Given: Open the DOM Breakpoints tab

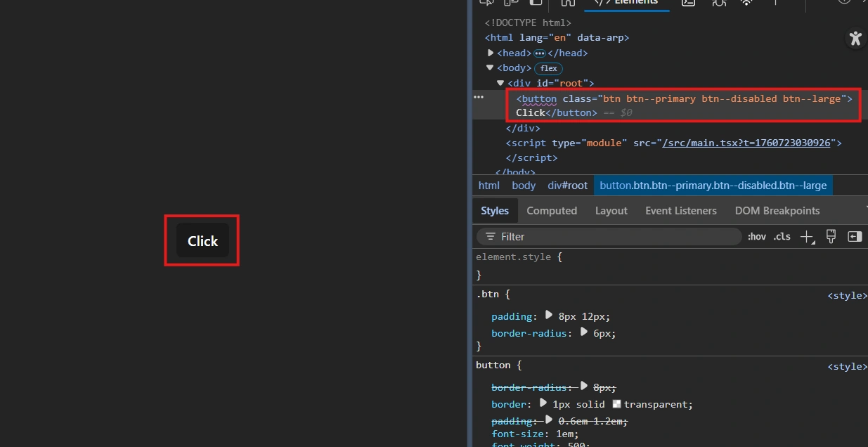Looking at the screenshot, I should (777, 211).
